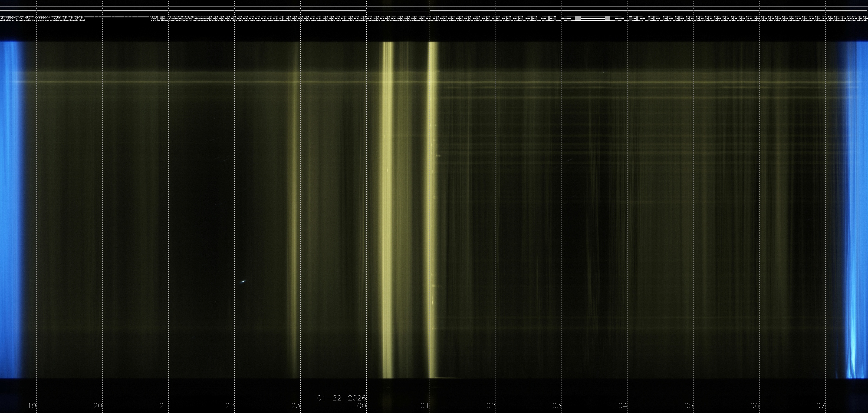Click the 04 hour label
Viewport: 868px width, 413px height.
coord(623,406)
